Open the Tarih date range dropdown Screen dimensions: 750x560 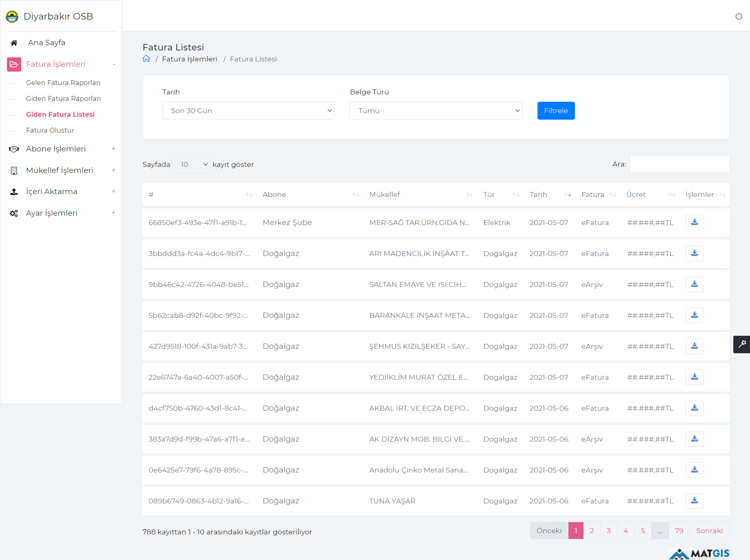(x=248, y=111)
